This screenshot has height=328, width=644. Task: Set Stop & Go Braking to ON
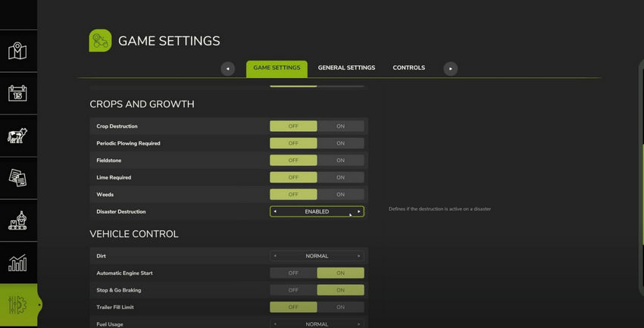tap(340, 290)
